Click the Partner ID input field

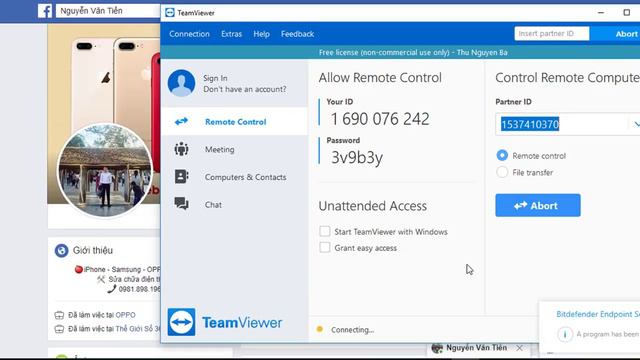pyautogui.click(x=562, y=124)
